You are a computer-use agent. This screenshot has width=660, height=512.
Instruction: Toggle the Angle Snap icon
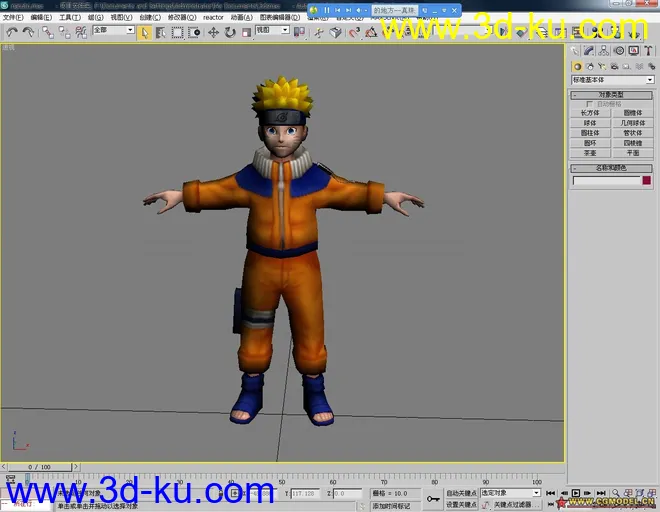click(x=371, y=32)
